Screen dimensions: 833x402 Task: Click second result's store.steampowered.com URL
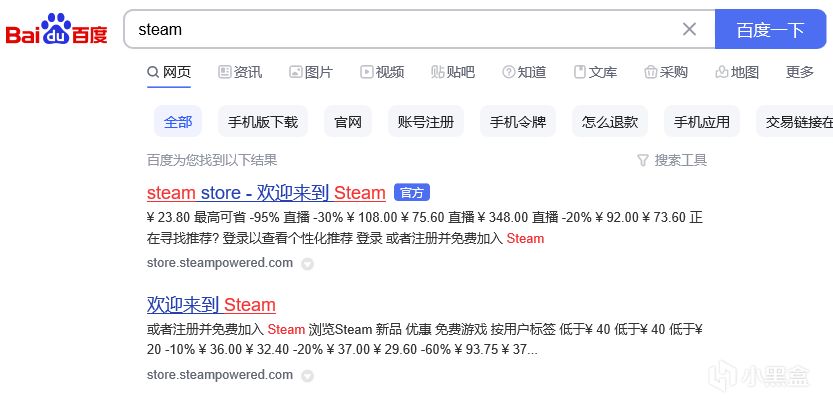click(x=220, y=375)
